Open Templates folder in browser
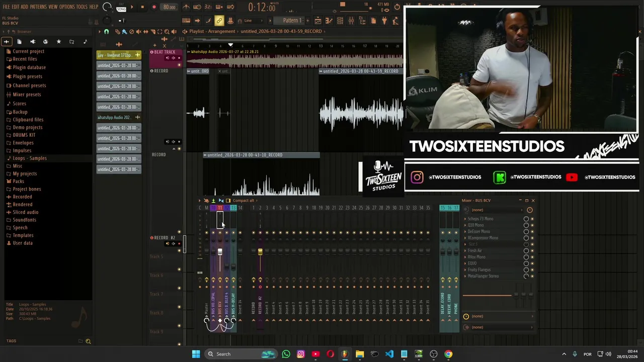This screenshot has height=362, width=644. (x=23, y=235)
